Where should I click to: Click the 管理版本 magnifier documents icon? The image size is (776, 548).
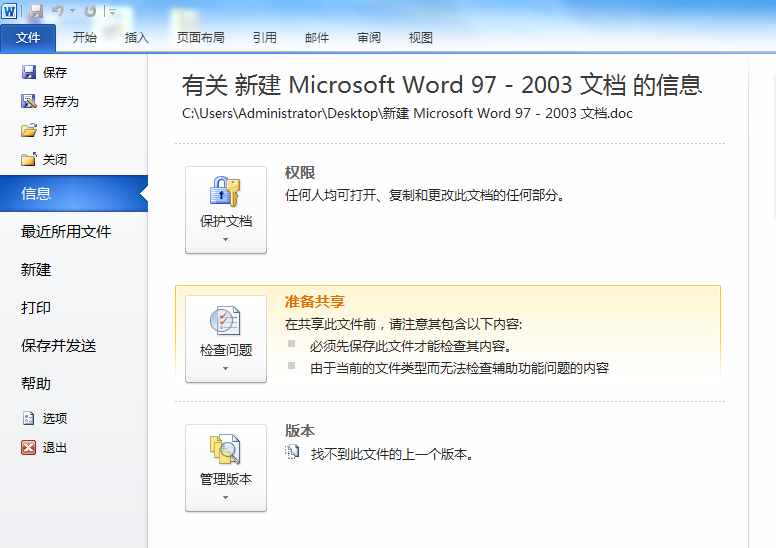(225, 449)
